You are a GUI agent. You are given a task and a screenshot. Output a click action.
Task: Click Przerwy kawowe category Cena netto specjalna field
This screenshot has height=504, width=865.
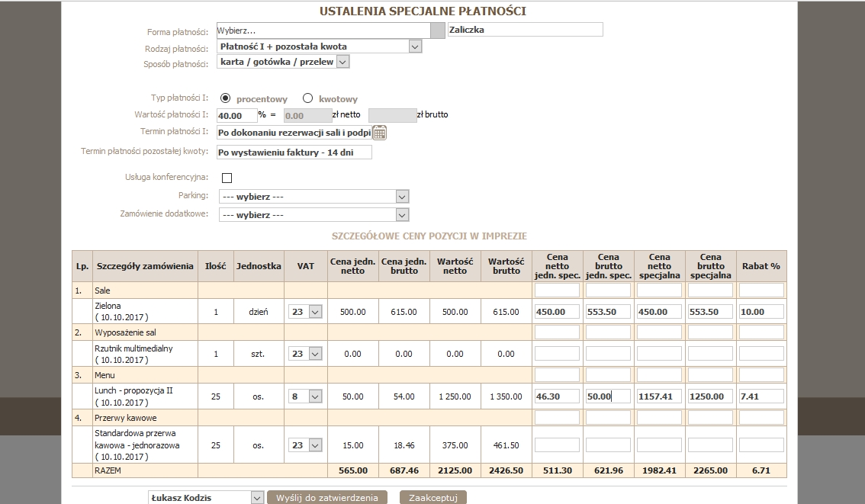pos(659,417)
